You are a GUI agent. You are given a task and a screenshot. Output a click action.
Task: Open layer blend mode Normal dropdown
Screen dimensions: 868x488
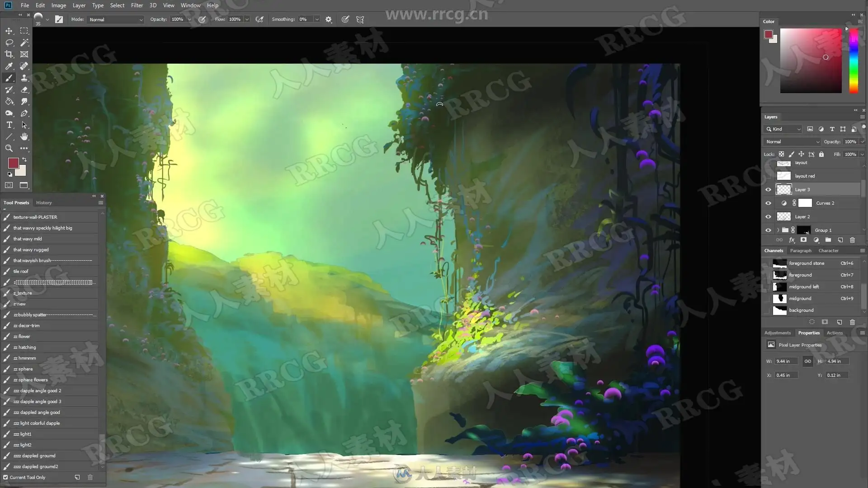[793, 142]
